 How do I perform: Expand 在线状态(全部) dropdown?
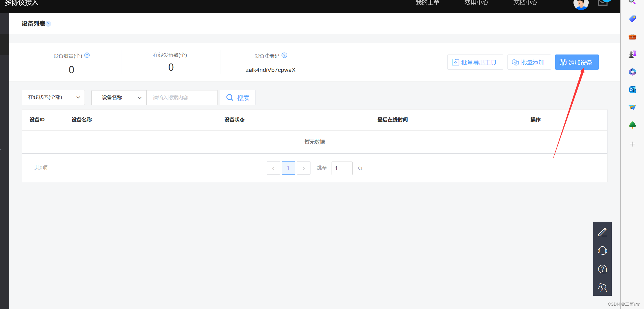[x=53, y=97]
